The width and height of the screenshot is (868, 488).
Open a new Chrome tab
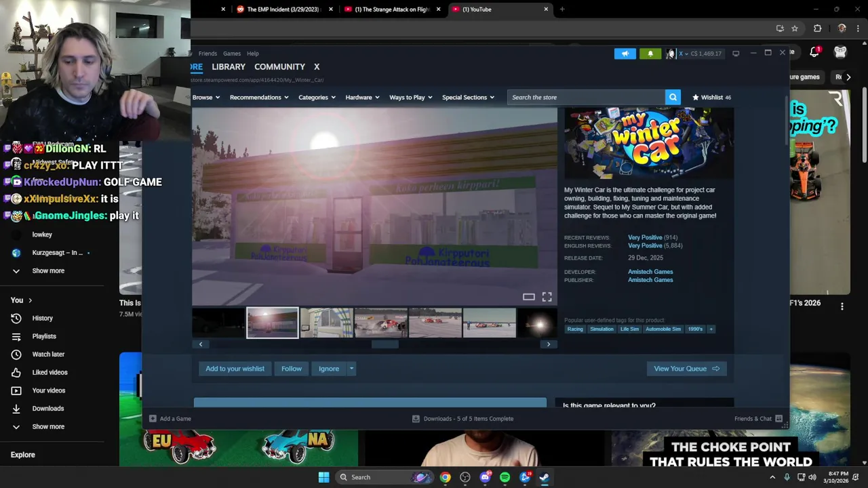point(562,9)
